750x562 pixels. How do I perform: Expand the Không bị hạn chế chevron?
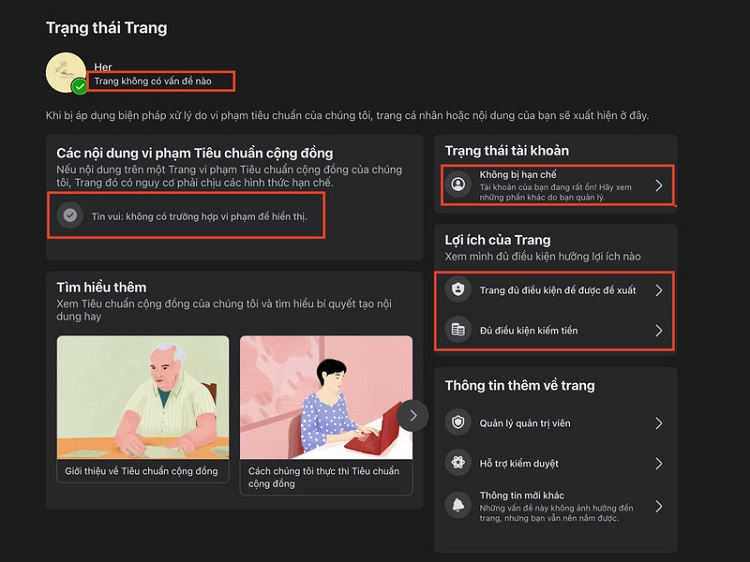click(658, 185)
